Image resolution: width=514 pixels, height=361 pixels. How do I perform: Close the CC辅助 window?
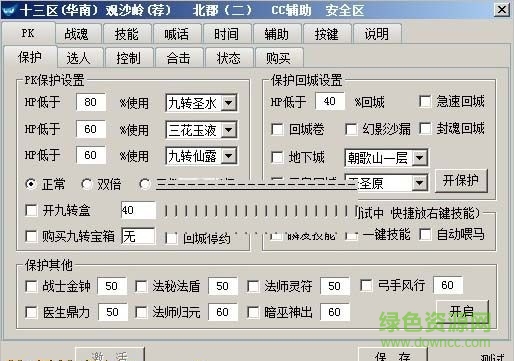point(502,10)
